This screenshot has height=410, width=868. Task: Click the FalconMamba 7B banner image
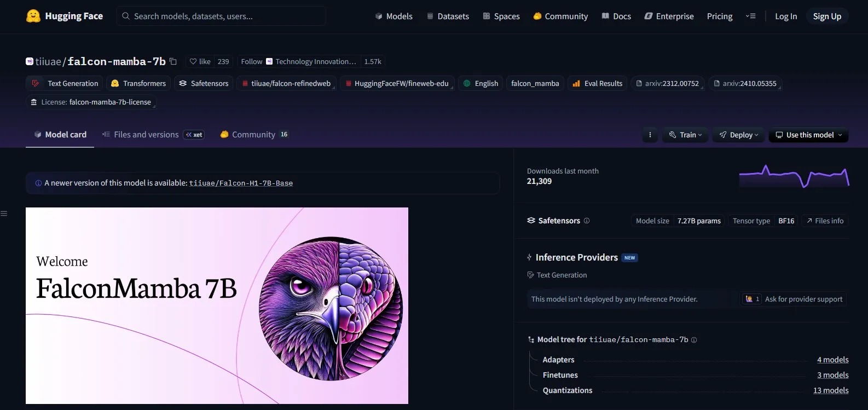[x=217, y=305]
